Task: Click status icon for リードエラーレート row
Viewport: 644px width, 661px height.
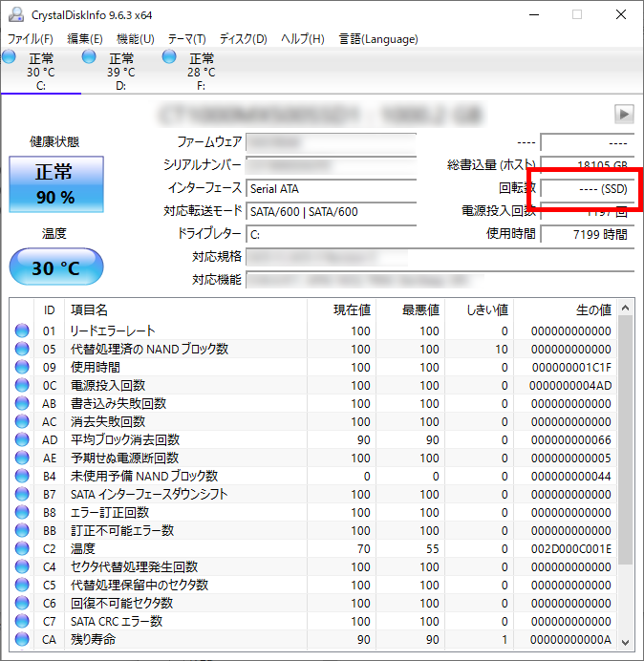Action: click(x=22, y=330)
